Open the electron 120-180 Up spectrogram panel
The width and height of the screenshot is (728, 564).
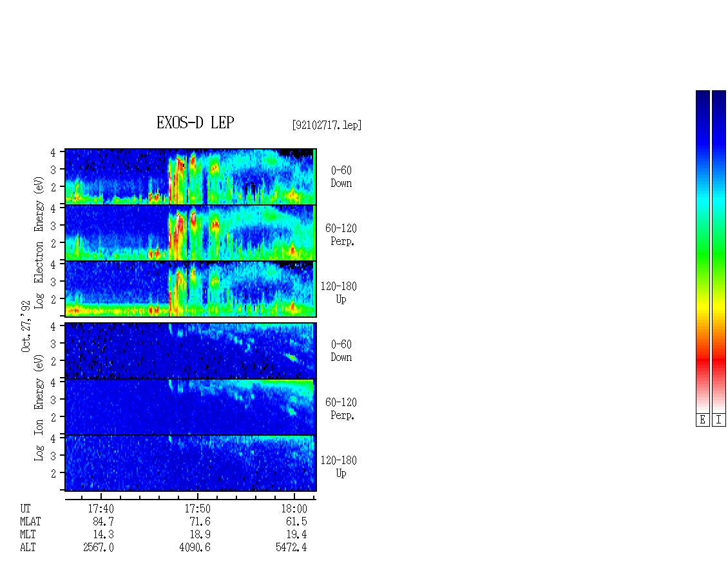[191, 289]
